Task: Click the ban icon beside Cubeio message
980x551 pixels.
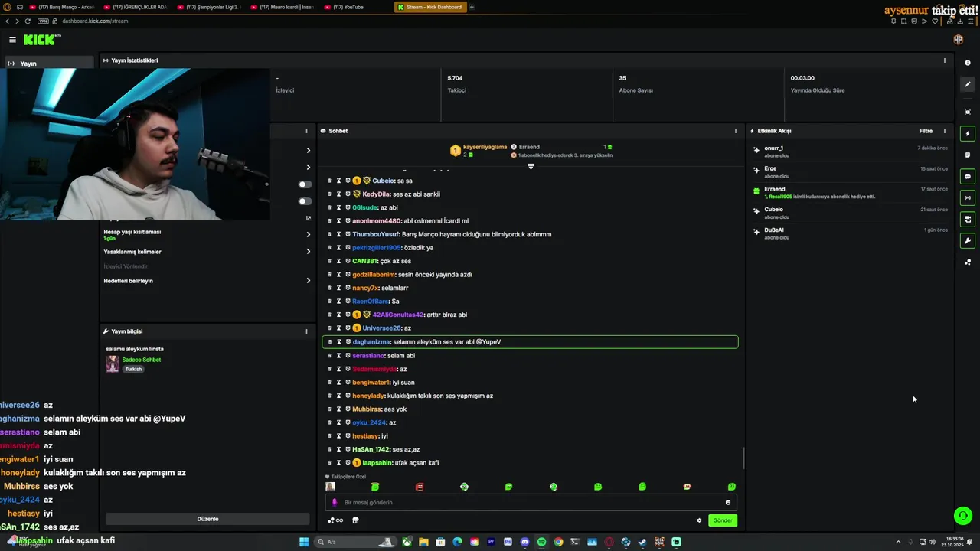Action: [348, 181]
